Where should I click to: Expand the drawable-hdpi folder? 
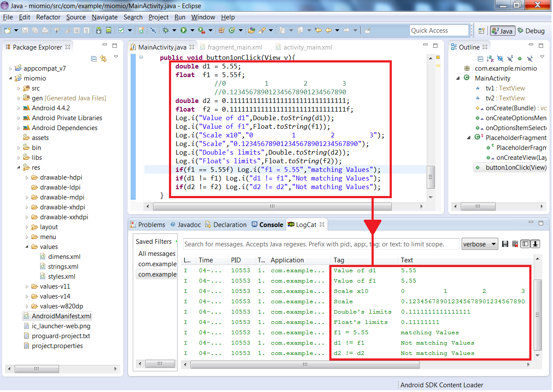click(x=27, y=177)
